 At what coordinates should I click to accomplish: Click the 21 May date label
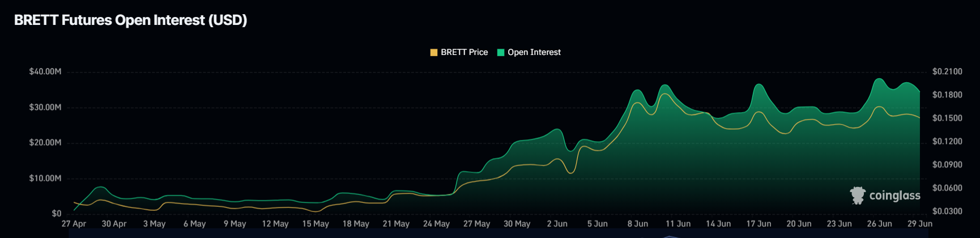(396, 224)
